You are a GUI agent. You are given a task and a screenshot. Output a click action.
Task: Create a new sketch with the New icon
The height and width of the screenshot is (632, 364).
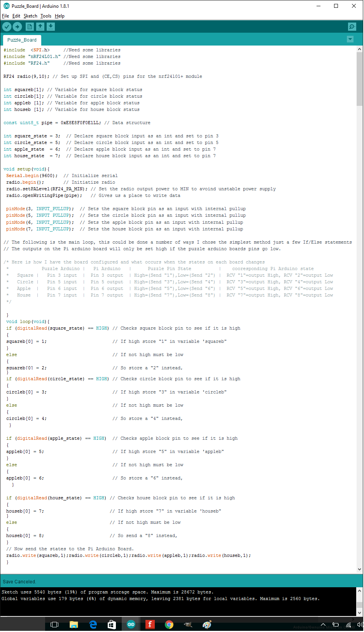[x=30, y=26]
